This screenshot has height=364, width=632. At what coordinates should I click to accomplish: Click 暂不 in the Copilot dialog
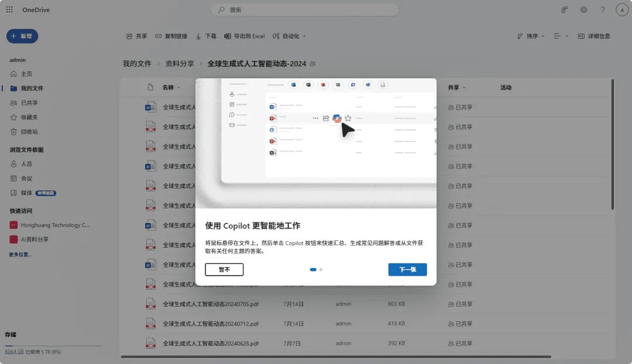click(224, 270)
